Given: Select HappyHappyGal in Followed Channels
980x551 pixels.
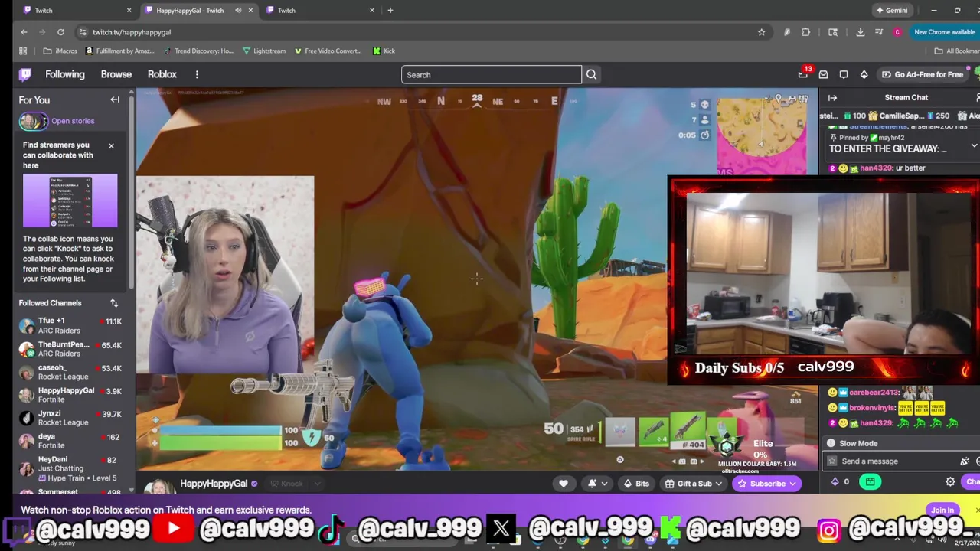Looking at the screenshot, I should pyautogui.click(x=70, y=395).
